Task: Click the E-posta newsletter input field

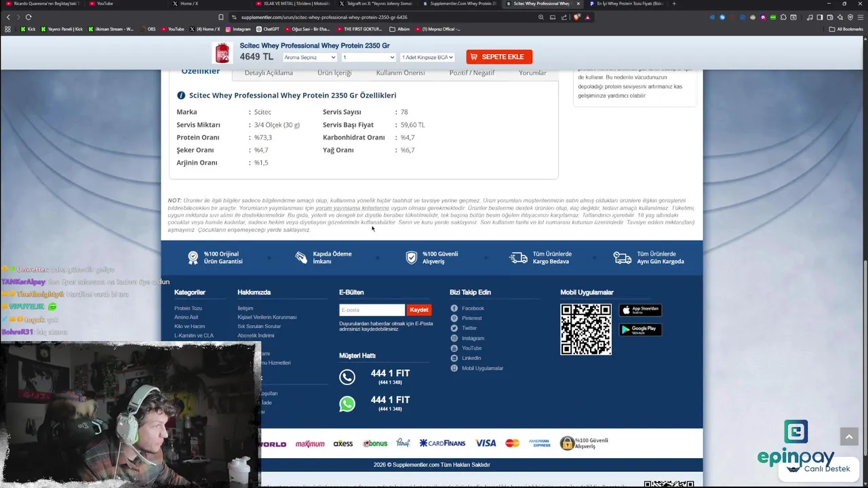Action: click(372, 310)
